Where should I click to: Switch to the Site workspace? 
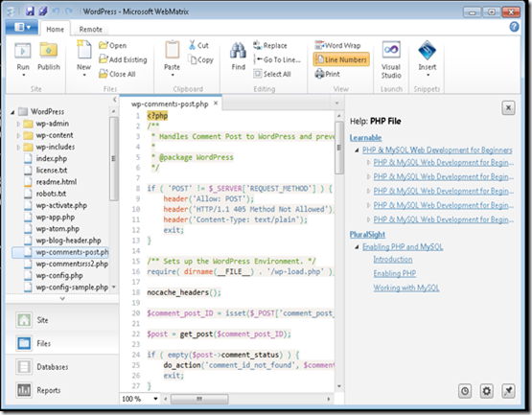coord(62,320)
